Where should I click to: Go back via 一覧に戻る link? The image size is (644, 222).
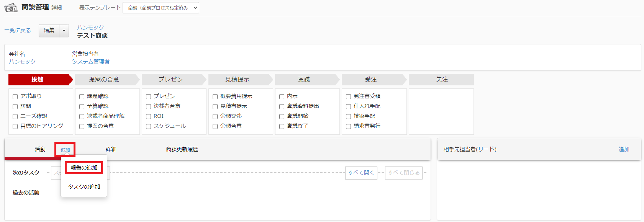click(18, 31)
